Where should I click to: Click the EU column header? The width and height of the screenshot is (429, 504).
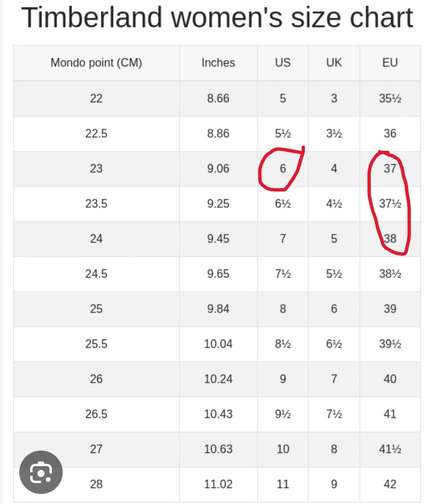[390, 63]
